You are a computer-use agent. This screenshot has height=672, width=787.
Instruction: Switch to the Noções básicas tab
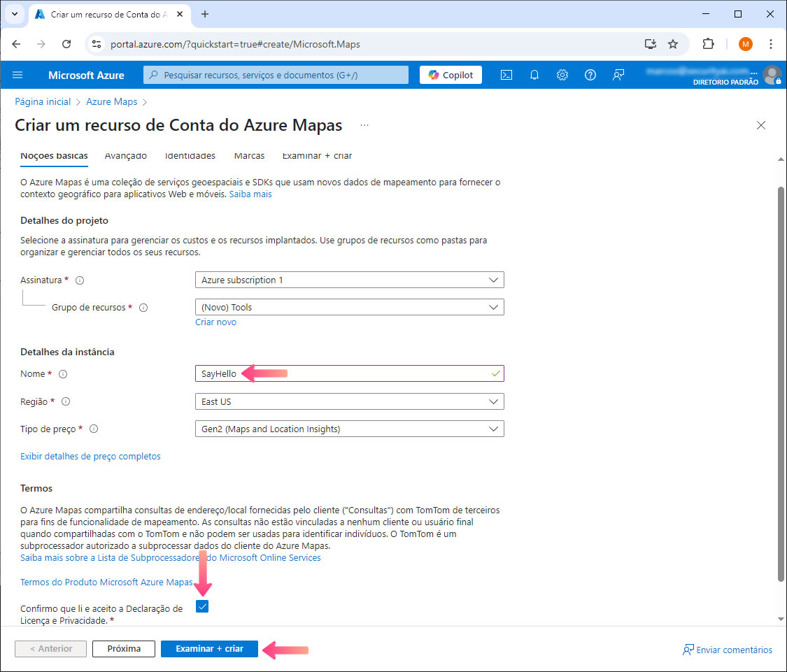point(54,156)
